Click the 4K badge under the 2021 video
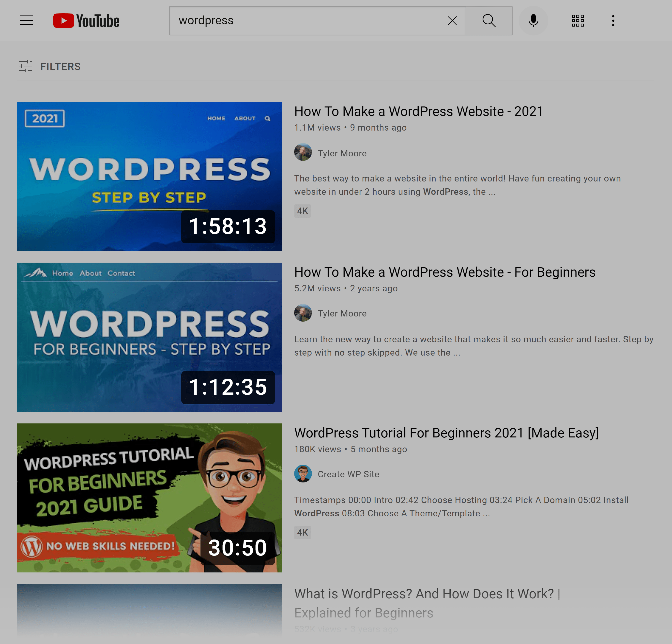Image resolution: width=672 pixels, height=644 pixels. [302, 211]
